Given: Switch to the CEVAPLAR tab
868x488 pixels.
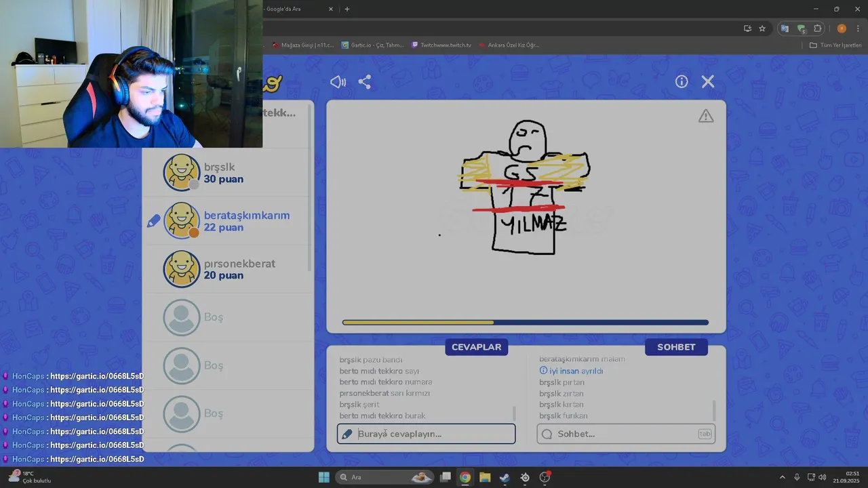Looking at the screenshot, I should pos(477,347).
